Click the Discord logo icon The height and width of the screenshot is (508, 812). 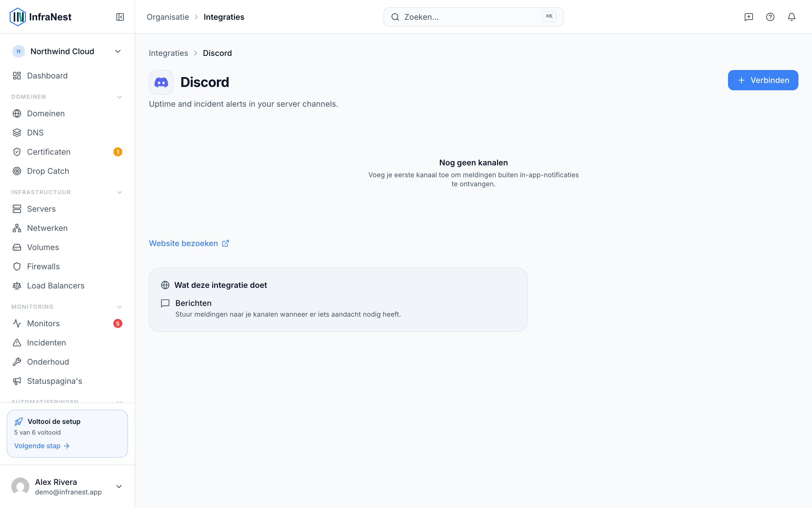pyautogui.click(x=161, y=82)
